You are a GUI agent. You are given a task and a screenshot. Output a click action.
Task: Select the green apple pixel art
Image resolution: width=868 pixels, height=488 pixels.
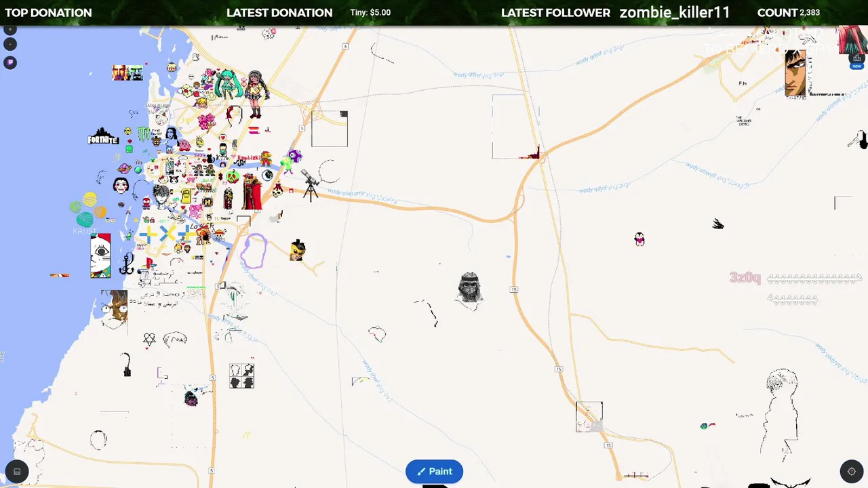[x=233, y=176]
